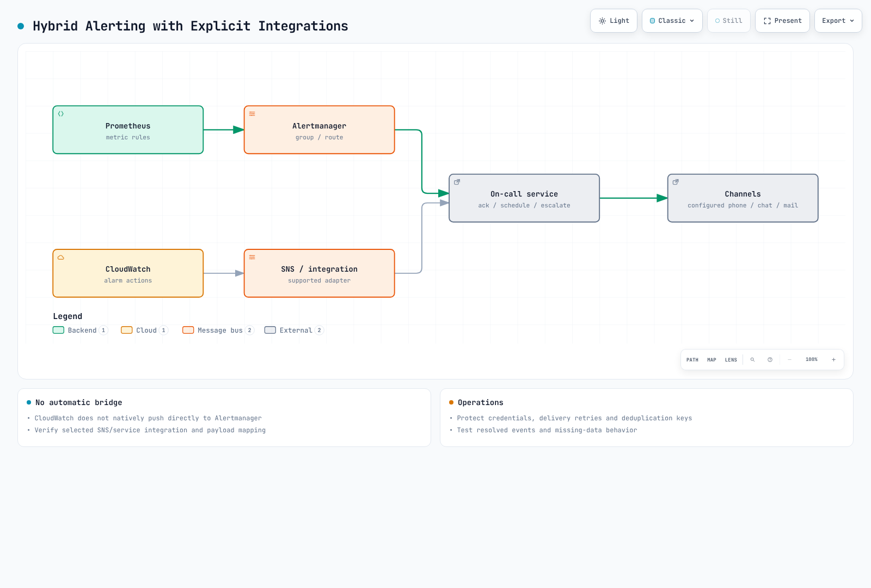Click the fullscreen brackets icon in Present
Viewport: 871px width, 588px height.
(767, 21)
